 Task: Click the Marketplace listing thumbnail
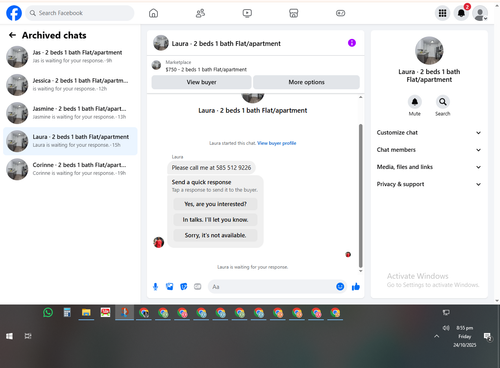point(156,65)
